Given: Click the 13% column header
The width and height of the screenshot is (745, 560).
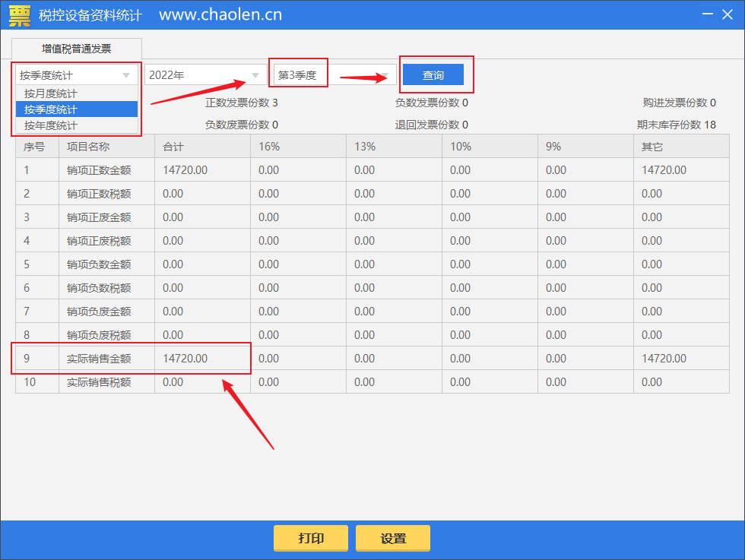Looking at the screenshot, I should pos(395,147).
